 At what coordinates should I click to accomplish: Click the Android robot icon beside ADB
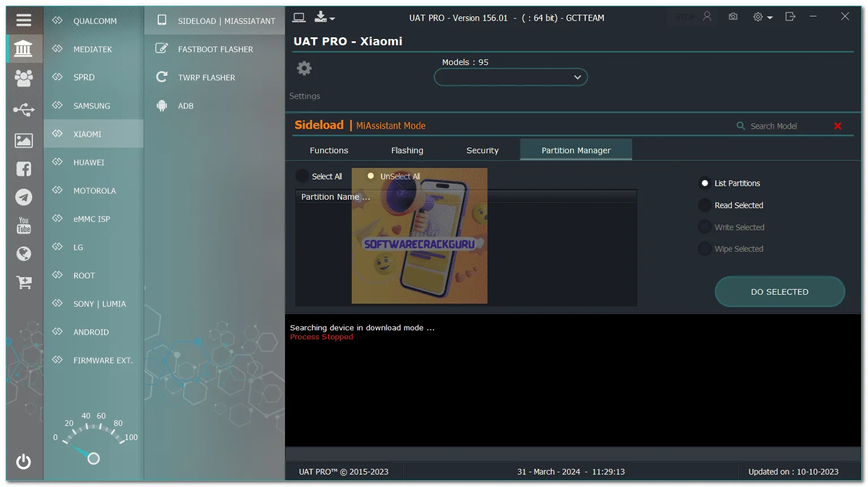pos(162,105)
